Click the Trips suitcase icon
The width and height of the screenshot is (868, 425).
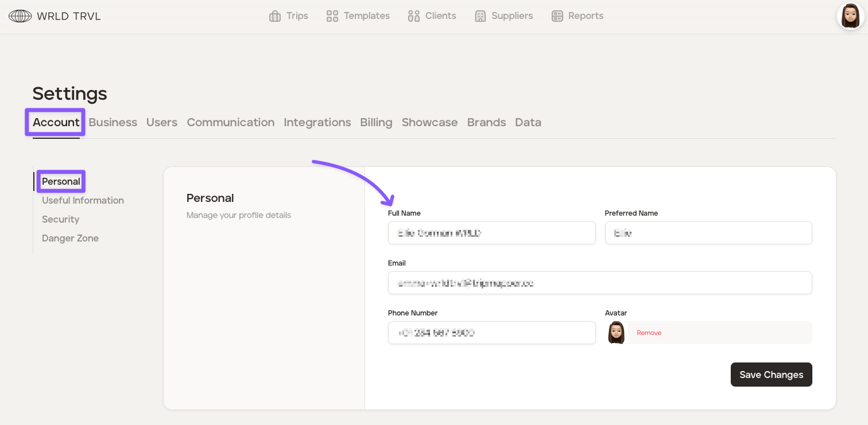pyautogui.click(x=275, y=16)
